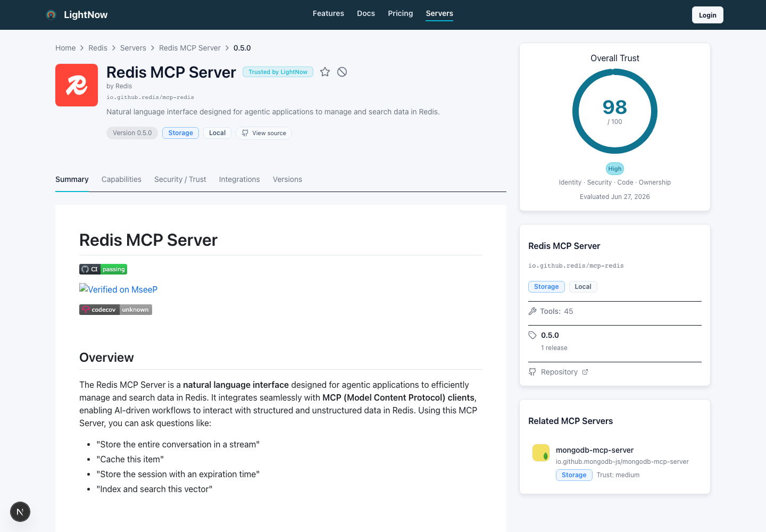
Task: Open the Integrations tab
Action: [239, 179]
